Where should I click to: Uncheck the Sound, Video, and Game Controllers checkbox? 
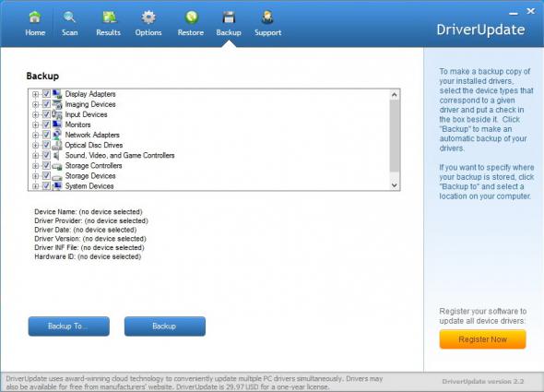(x=46, y=155)
